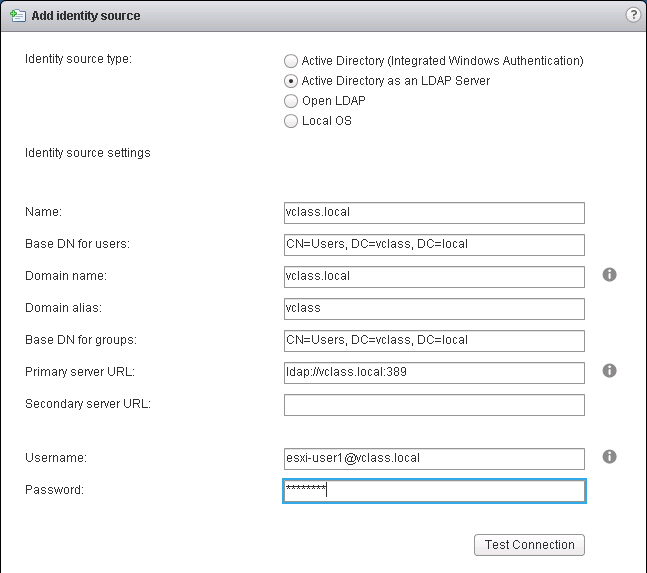Screen dimensions: 647x573
Task: Click the info icon beside Domain name
Action: (x=610, y=275)
